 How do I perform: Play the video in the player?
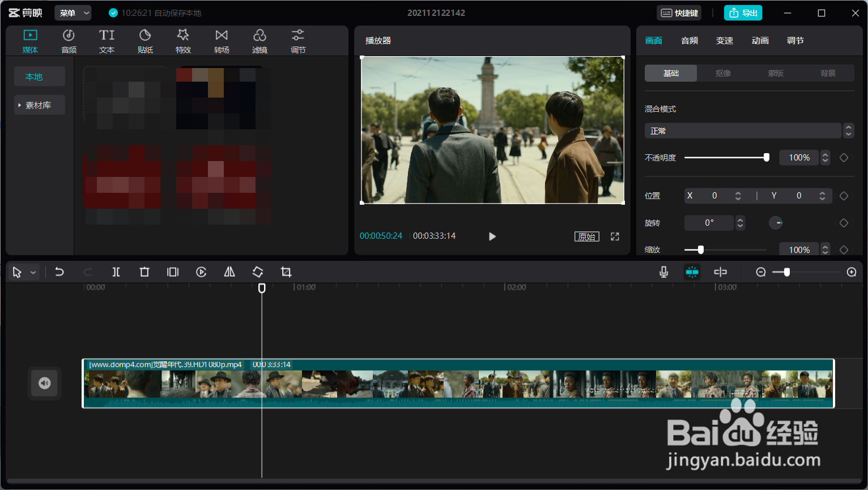click(x=492, y=236)
